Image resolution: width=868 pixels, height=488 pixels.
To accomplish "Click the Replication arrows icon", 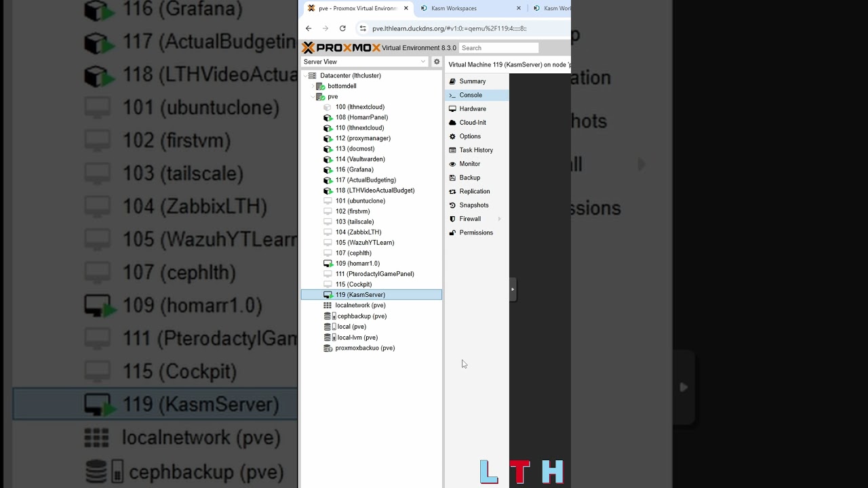I will point(452,191).
